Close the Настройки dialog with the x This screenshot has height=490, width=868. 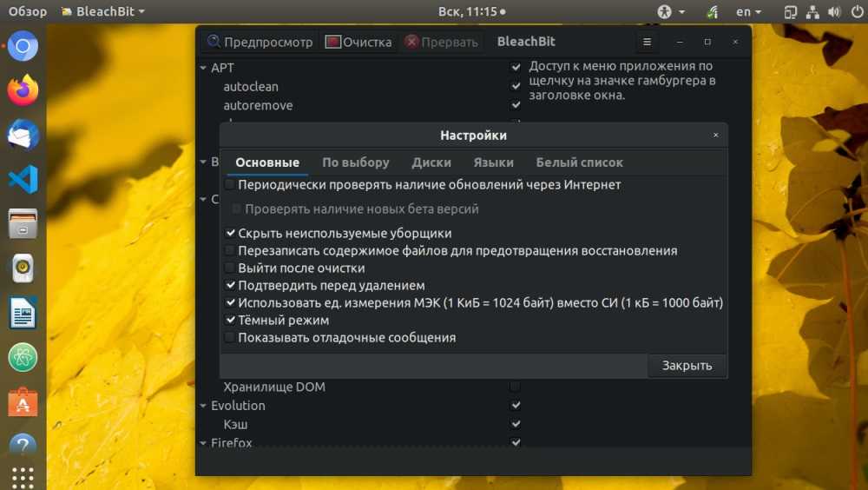[716, 136]
